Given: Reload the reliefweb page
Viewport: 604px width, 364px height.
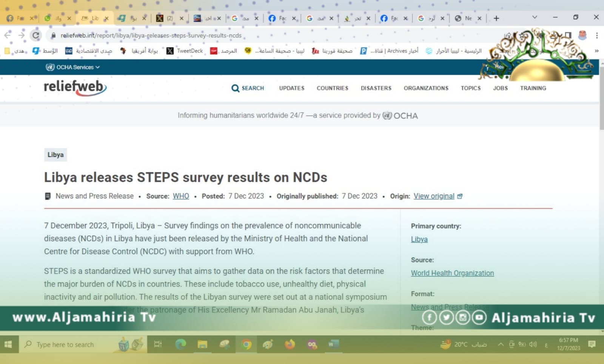Looking at the screenshot, I should [36, 35].
